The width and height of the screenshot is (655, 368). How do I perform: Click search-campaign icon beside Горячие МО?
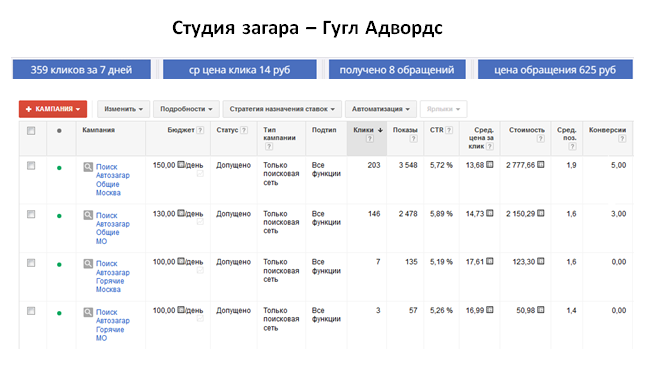tap(88, 312)
